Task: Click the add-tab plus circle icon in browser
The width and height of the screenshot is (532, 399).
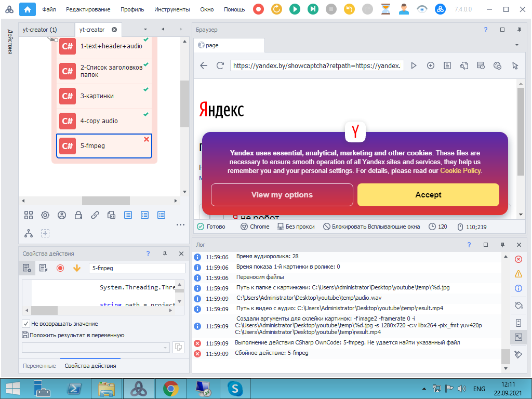Action: coord(431,65)
